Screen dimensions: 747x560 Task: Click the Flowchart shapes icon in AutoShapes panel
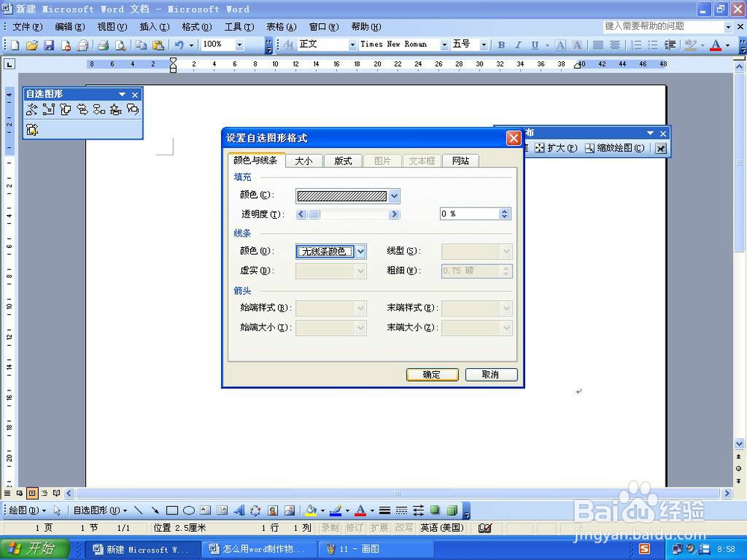click(99, 110)
